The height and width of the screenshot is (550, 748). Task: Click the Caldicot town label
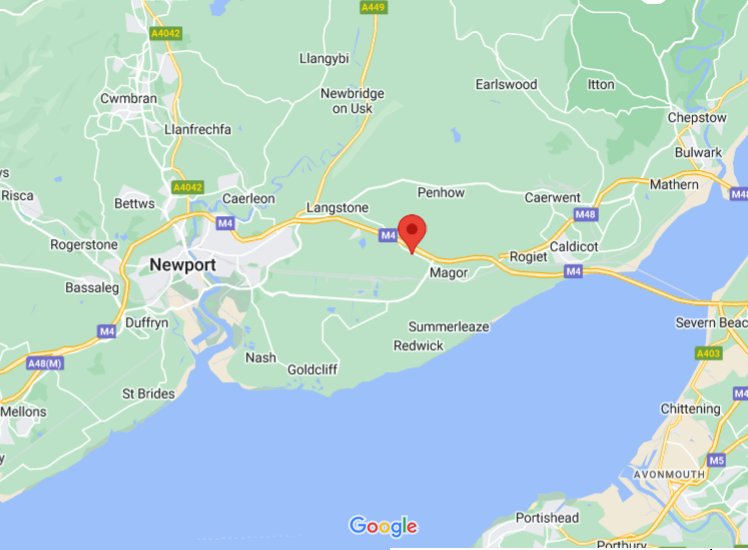pos(574,247)
